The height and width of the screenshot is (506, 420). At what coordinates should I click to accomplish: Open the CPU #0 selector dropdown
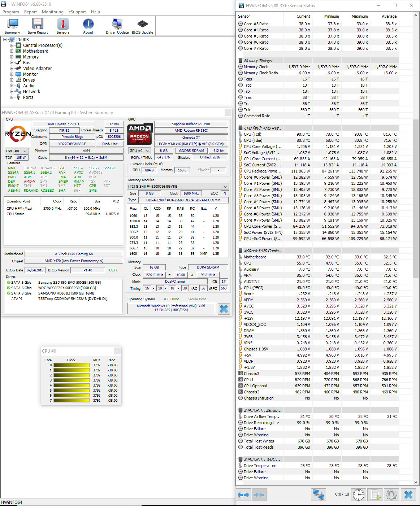tap(17, 151)
